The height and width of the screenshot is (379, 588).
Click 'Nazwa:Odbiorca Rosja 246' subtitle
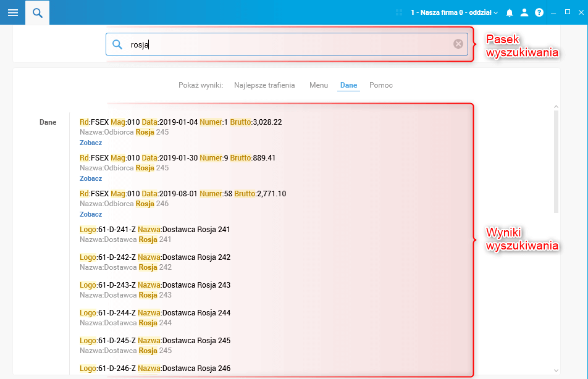coord(124,204)
